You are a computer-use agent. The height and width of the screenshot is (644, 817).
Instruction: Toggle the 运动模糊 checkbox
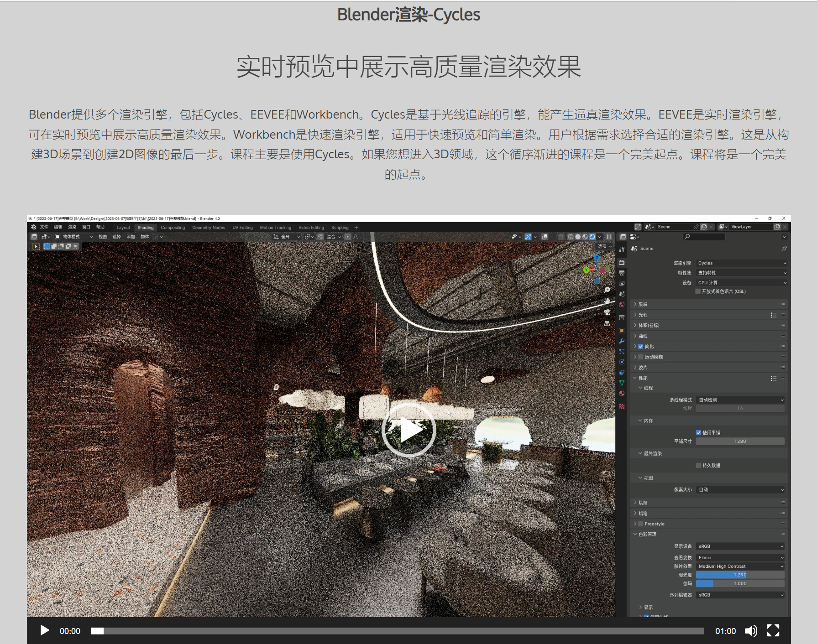click(641, 357)
